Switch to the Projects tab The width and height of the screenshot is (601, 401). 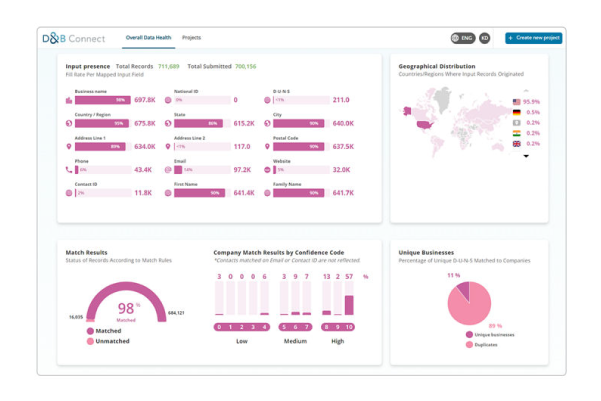click(x=191, y=38)
